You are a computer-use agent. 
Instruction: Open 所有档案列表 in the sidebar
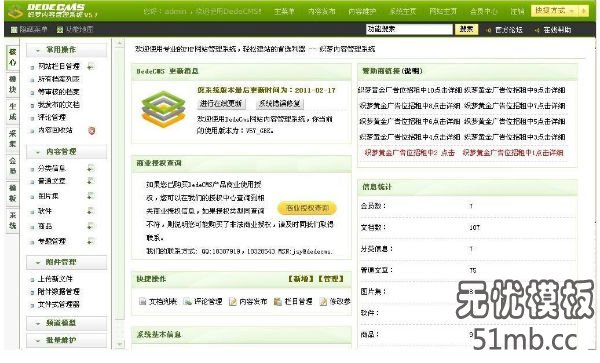point(59,80)
